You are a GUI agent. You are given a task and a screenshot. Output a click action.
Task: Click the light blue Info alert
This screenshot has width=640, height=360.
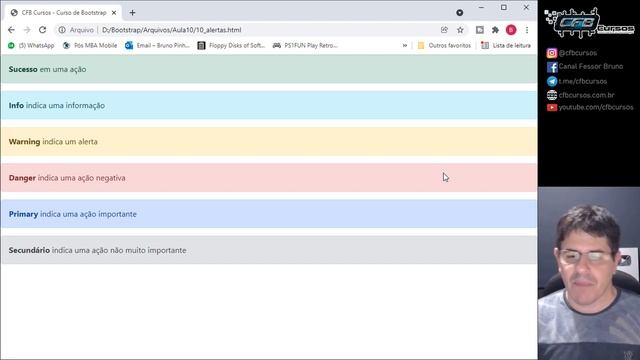(269, 105)
